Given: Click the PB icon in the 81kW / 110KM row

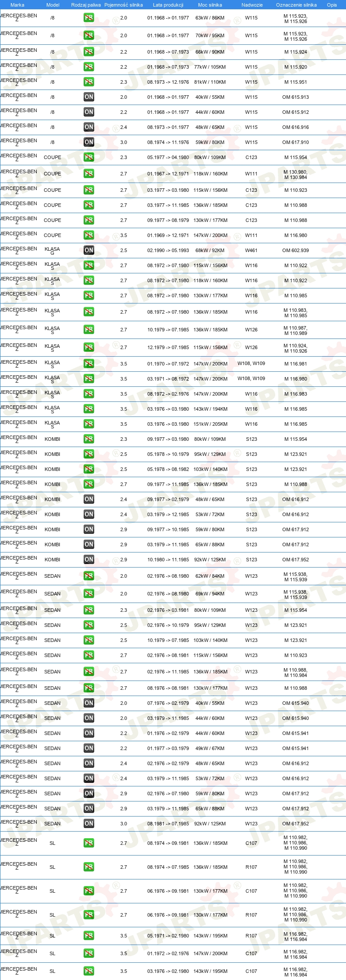Looking at the screenshot, I should (x=89, y=82).
